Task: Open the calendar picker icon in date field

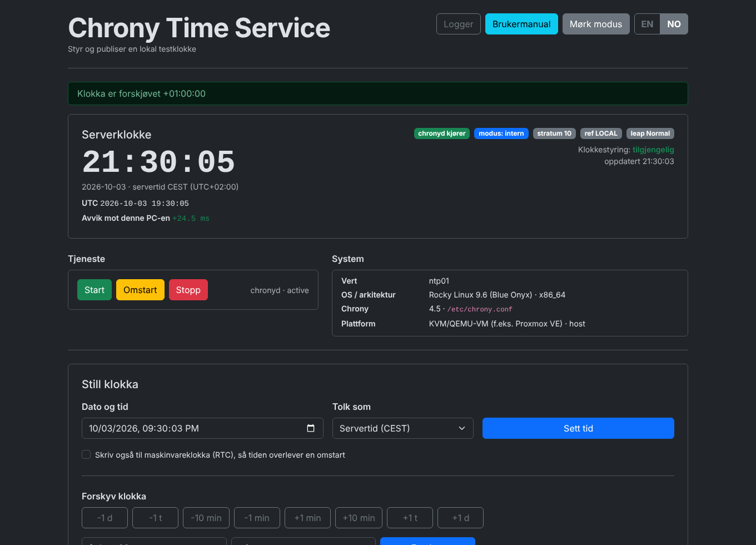Action: [x=311, y=428]
